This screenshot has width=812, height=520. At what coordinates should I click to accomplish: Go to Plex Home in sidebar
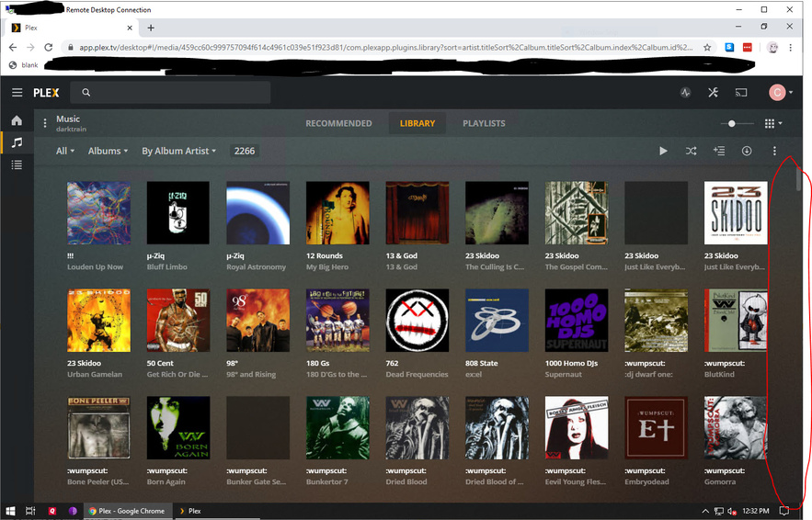tap(17, 120)
